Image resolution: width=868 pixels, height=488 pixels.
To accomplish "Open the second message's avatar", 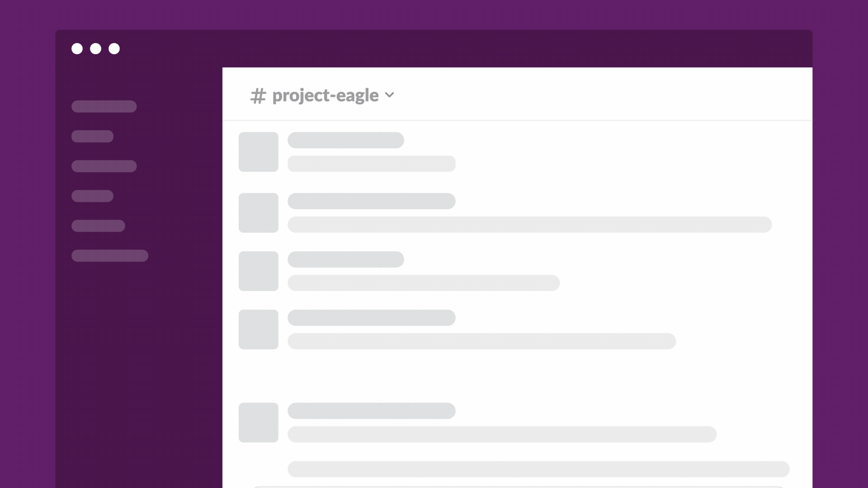I will [259, 213].
